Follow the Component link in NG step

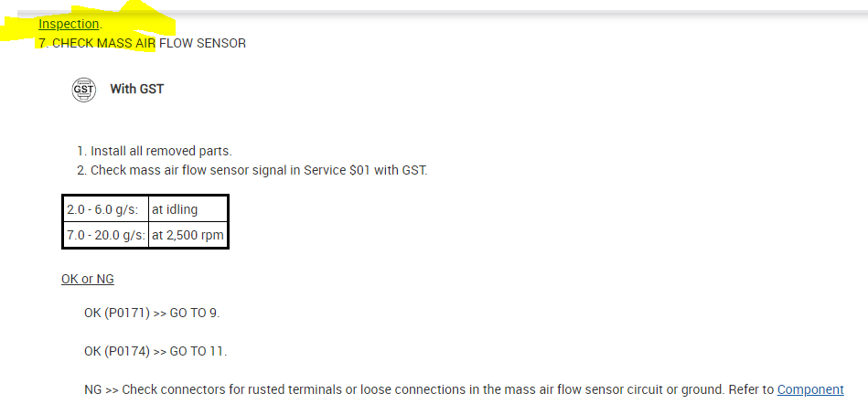tap(810, 389)
